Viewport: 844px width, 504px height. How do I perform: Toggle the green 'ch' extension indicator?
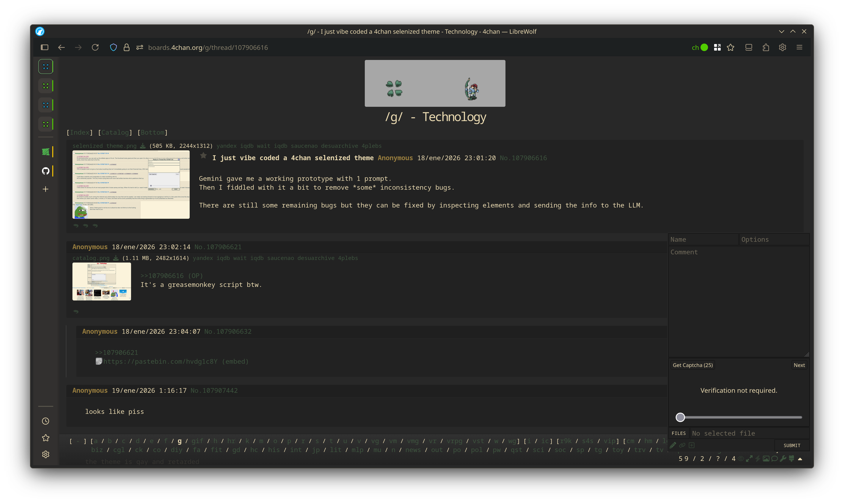click(x=700, y=48)
